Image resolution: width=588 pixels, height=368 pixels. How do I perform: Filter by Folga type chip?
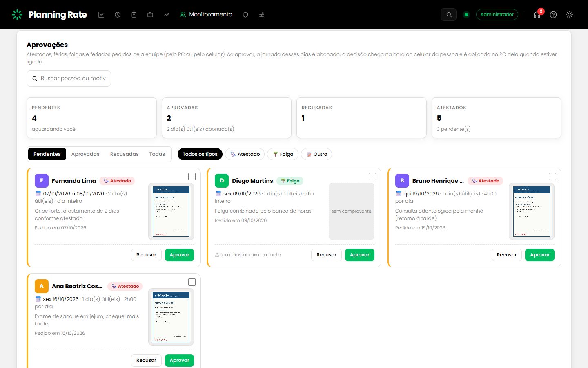[283, 154]
